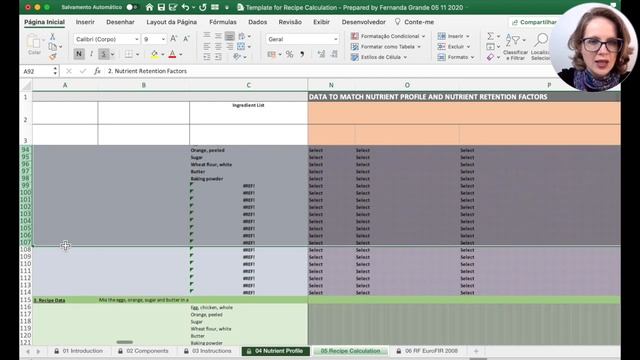Toggle Underline (S) formatting

(104, 54)
